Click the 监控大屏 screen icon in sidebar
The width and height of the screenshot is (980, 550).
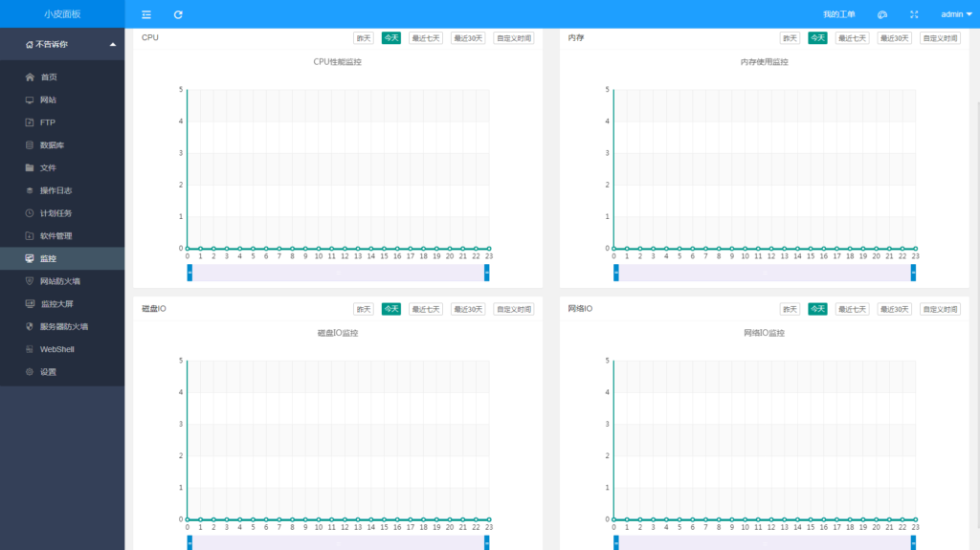(x=30, y=304)
